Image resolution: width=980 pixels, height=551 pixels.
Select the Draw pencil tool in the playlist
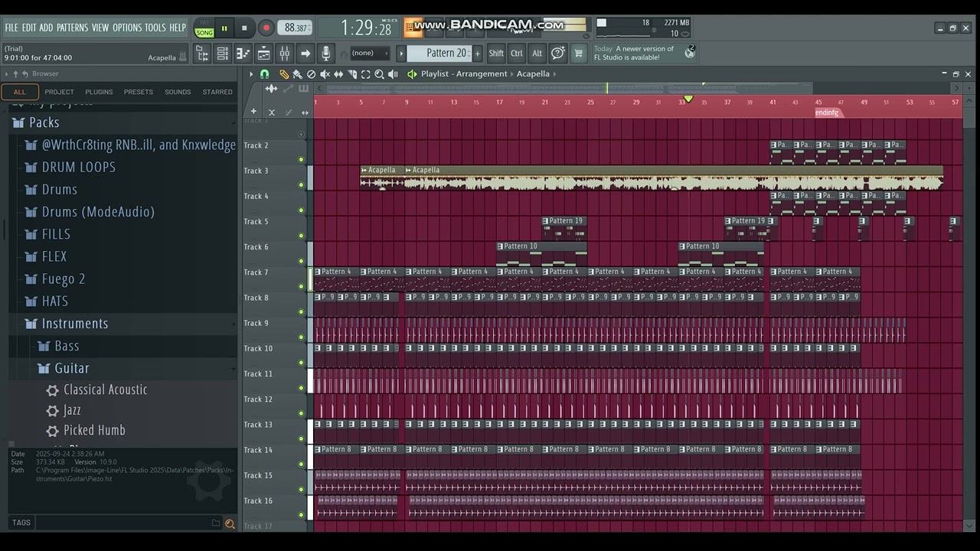coord(284,74)
